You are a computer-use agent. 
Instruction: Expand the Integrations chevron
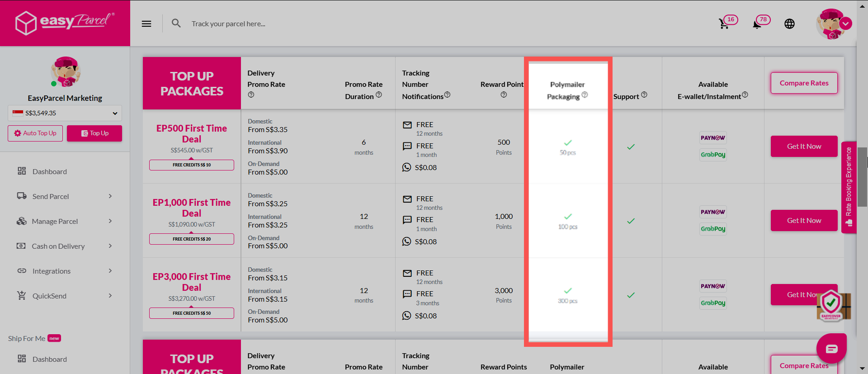click(110, 270)
